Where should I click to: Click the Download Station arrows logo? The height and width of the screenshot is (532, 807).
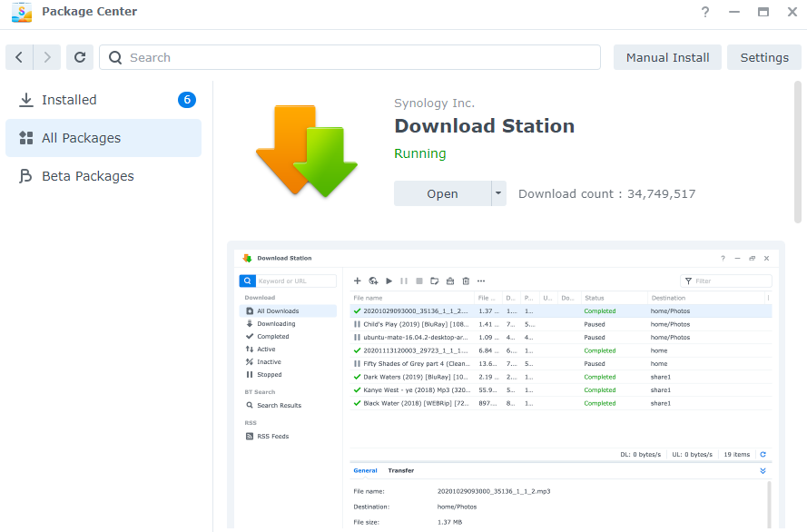(x=306, y=152)
